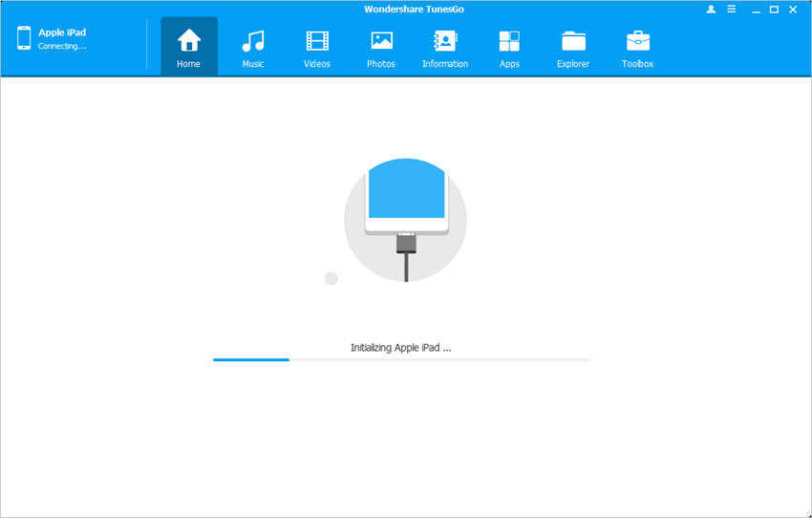This screenshot has width=812, height=518.
Task: Open the Music note icon
Action: (253, 41)
